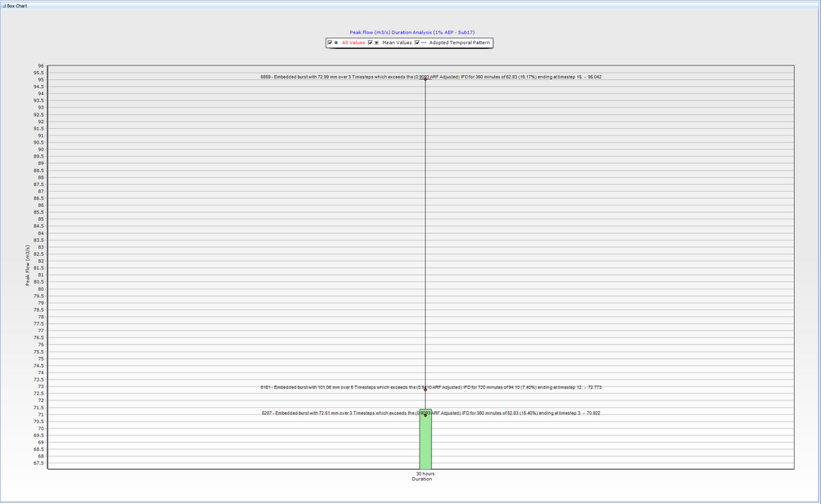Screen dimensions: 821x504
Task: Click the red data point near 70.922
Action: tap(425, 415)
